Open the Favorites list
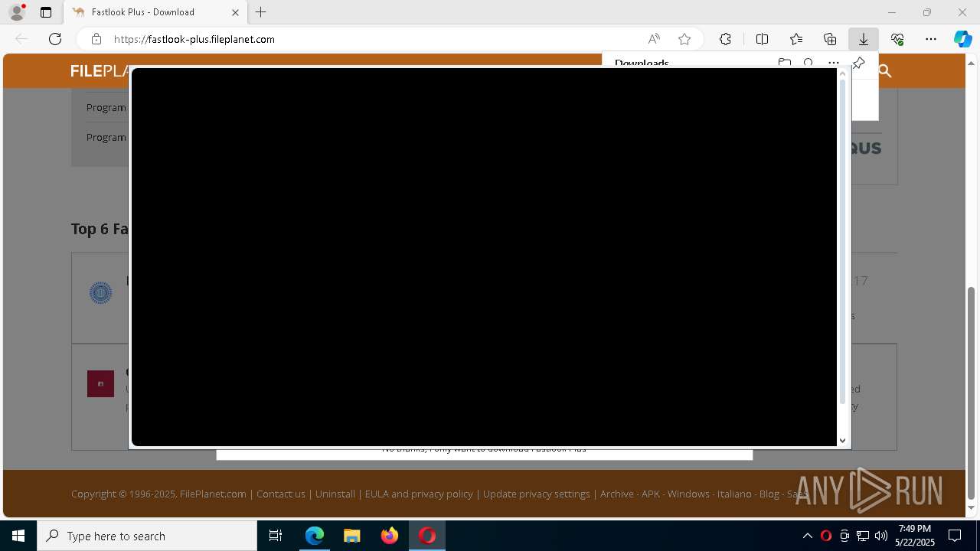 (796, 39)
